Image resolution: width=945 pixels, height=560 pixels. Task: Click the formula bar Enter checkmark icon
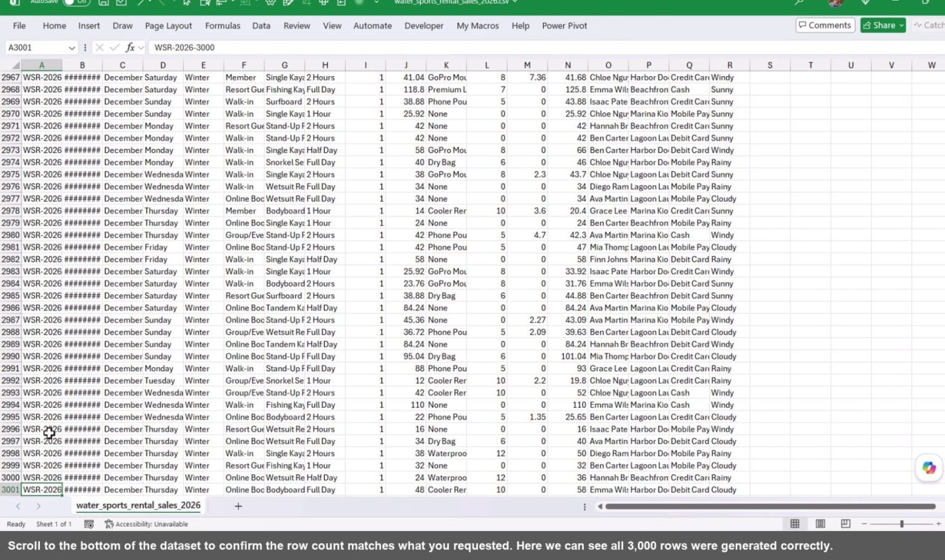114,47
